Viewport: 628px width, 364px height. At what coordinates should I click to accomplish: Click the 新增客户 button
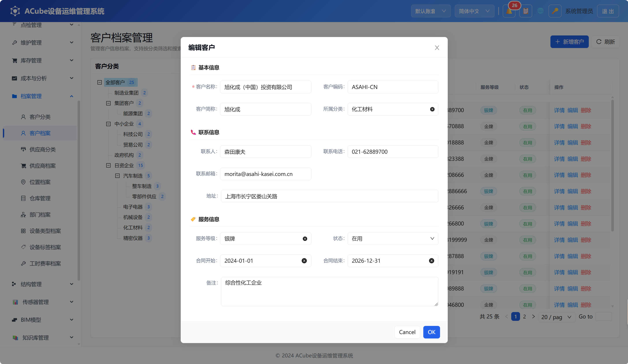[x=569, y=42]
